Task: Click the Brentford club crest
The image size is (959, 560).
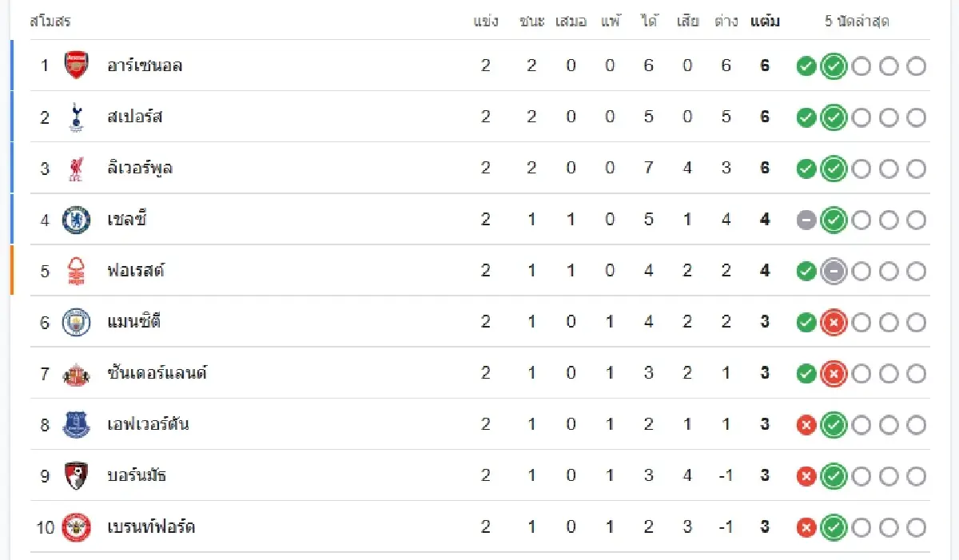Action: point(77,527)
